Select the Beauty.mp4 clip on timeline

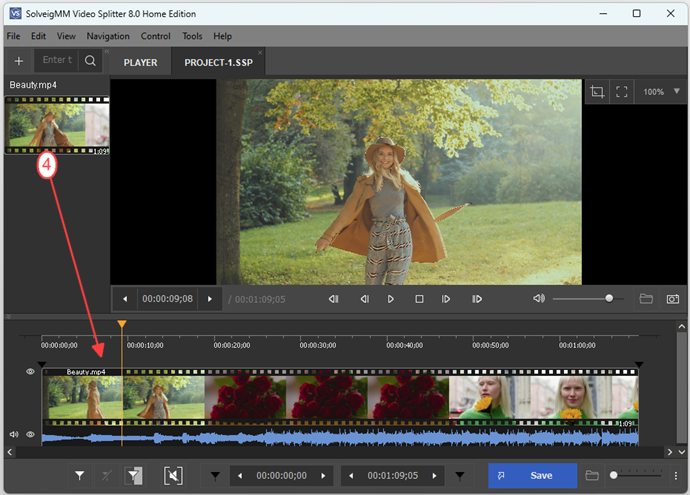point(340,397)
